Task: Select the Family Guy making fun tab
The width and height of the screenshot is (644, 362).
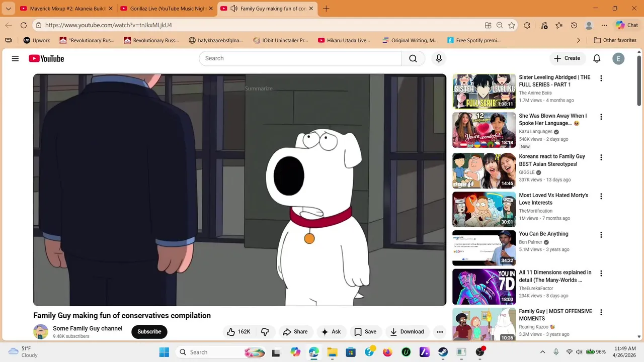Action: pyautogui.click(x=268, y=9)
